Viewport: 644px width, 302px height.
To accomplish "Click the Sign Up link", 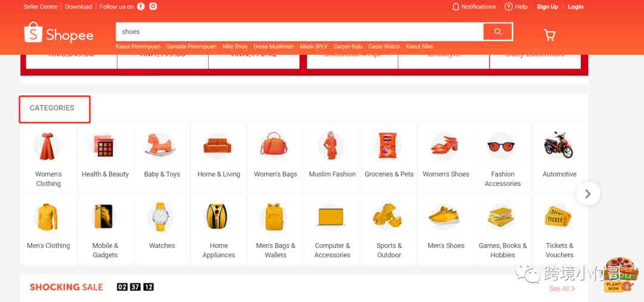I will point(547,7).
